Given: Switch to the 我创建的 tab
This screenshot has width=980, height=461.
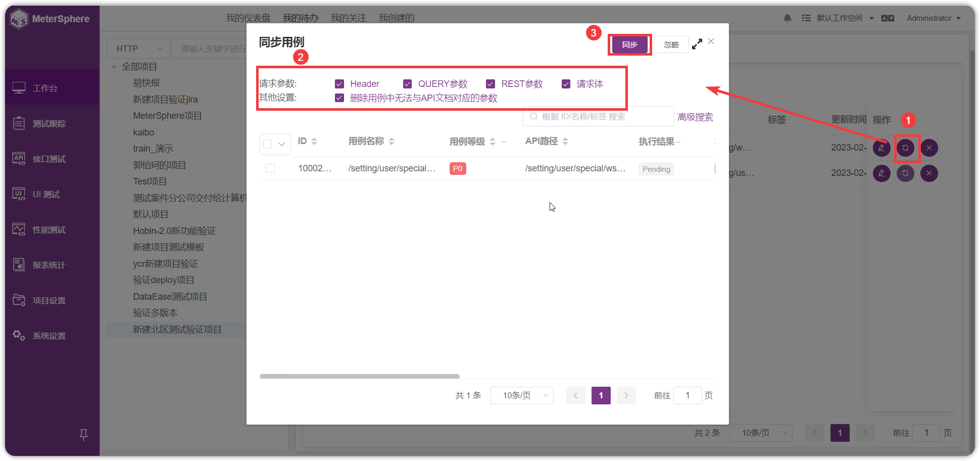Looking at the screenshot, I should click(397, 18).
